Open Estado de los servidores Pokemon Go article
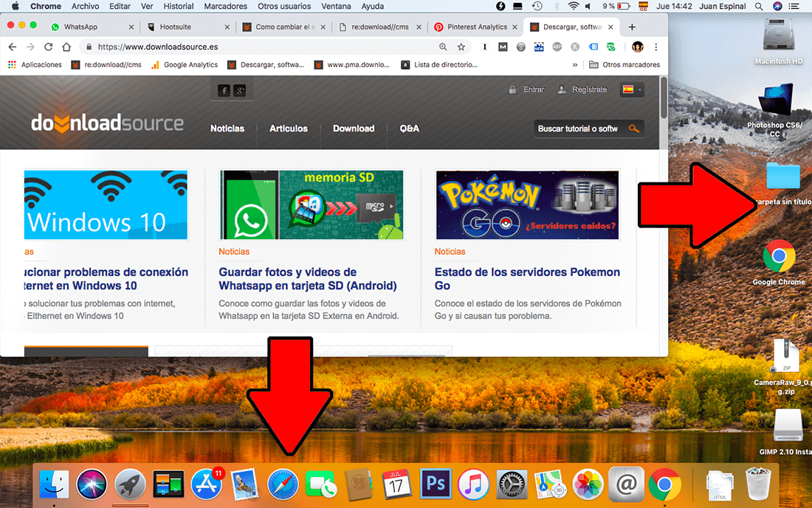The image size is (812, 508). pyautogui.click(x=526, y=278)
